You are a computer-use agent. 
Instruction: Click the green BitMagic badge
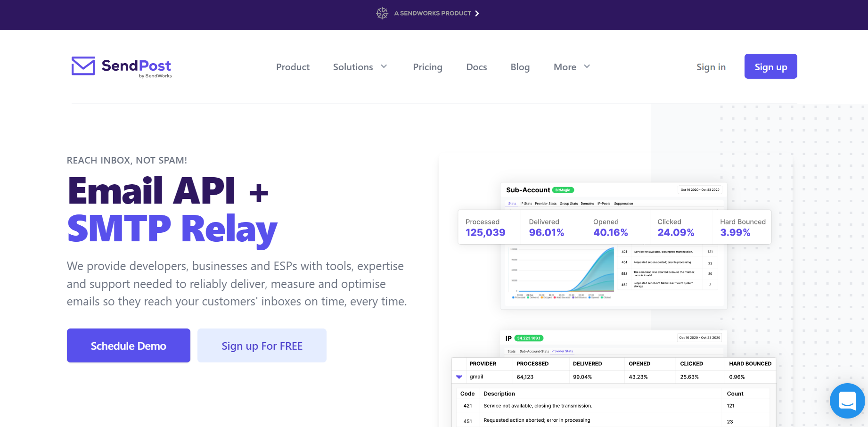563,189
